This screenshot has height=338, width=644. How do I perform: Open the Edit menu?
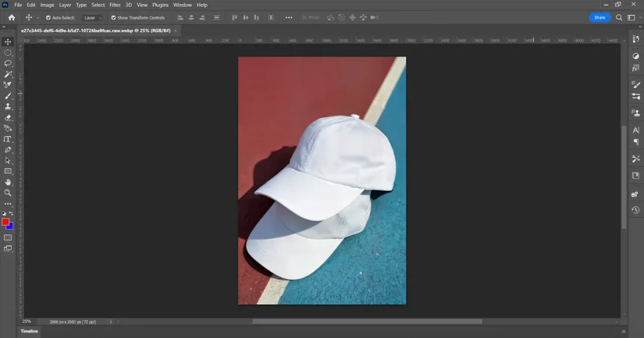click(31, 5)
